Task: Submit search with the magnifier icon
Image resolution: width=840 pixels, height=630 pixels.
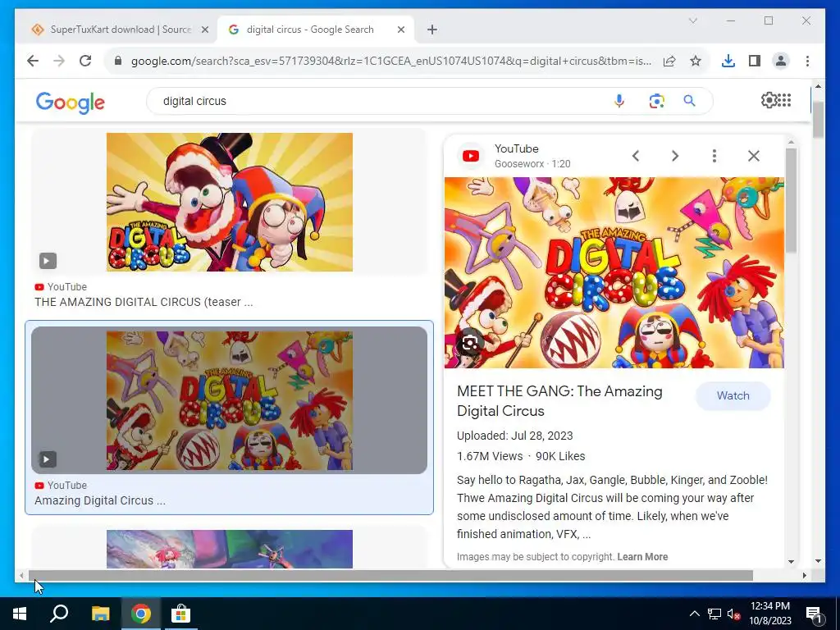Action: tap(689, 101)
